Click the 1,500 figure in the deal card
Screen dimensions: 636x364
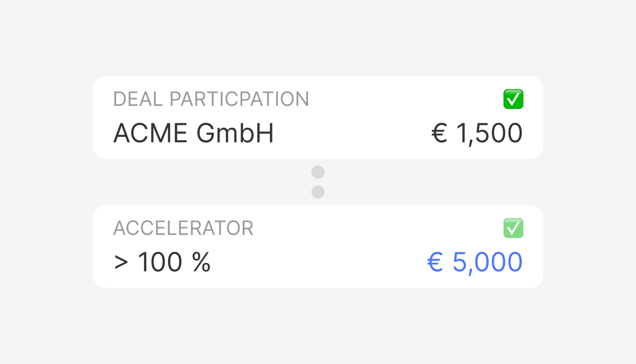[489, 134]
